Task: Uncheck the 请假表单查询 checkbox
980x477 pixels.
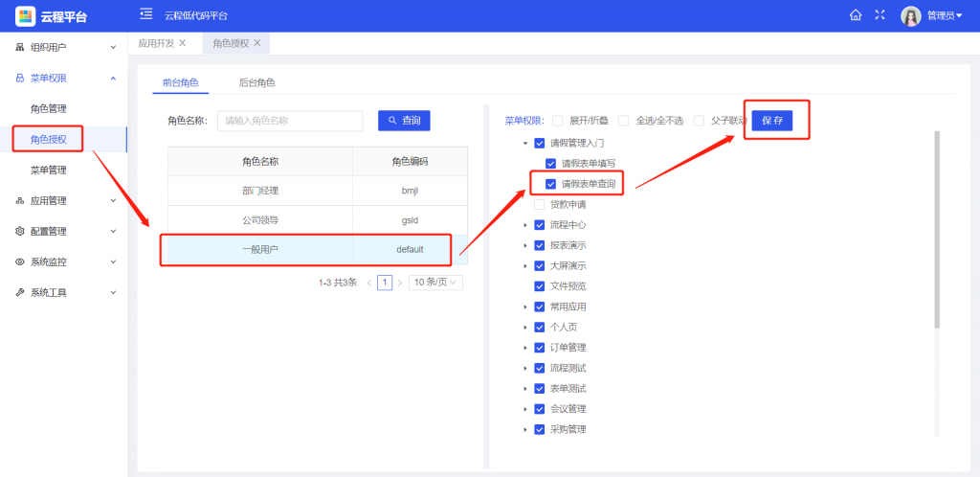Action: point(550,184)
